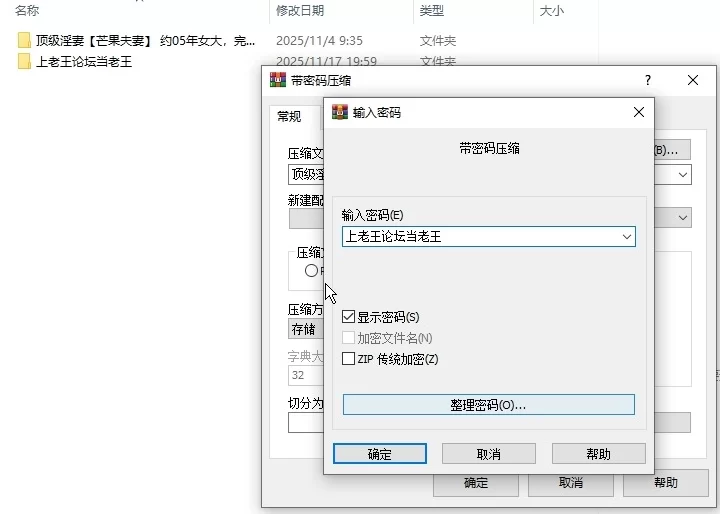
Task: Confirm password with 确定 in 输入密码 dialog
Action: (x=380, y=454)
